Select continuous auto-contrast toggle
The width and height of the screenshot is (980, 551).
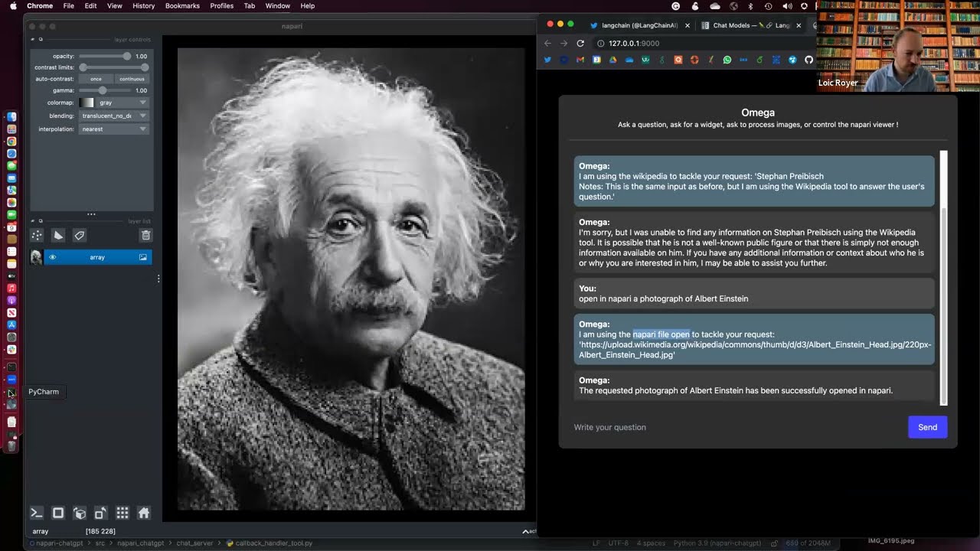[x=132, y=79]
